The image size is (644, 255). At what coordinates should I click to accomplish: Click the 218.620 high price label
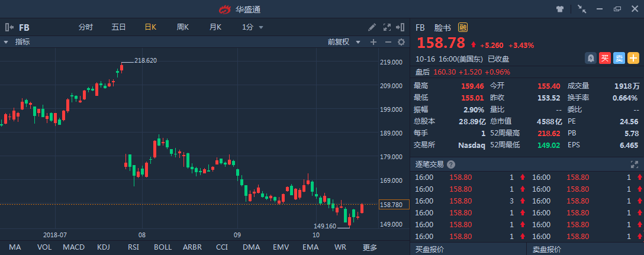(146, 60)
